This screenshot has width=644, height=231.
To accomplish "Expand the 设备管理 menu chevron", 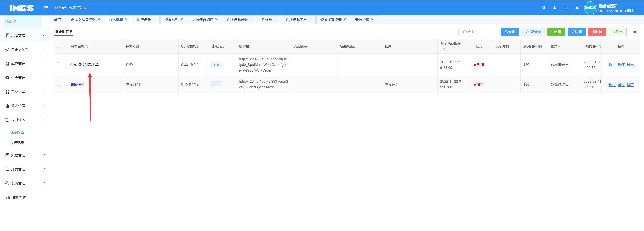I will click(x=44, y=183).
